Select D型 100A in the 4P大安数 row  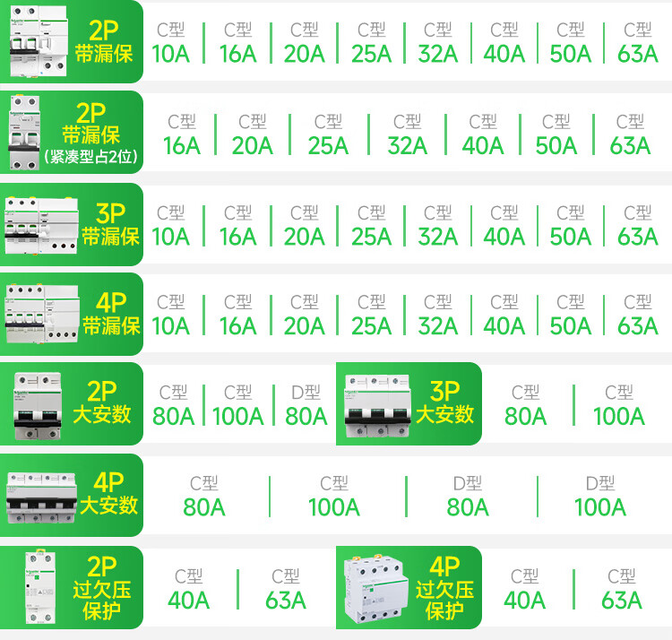(599, 496)
